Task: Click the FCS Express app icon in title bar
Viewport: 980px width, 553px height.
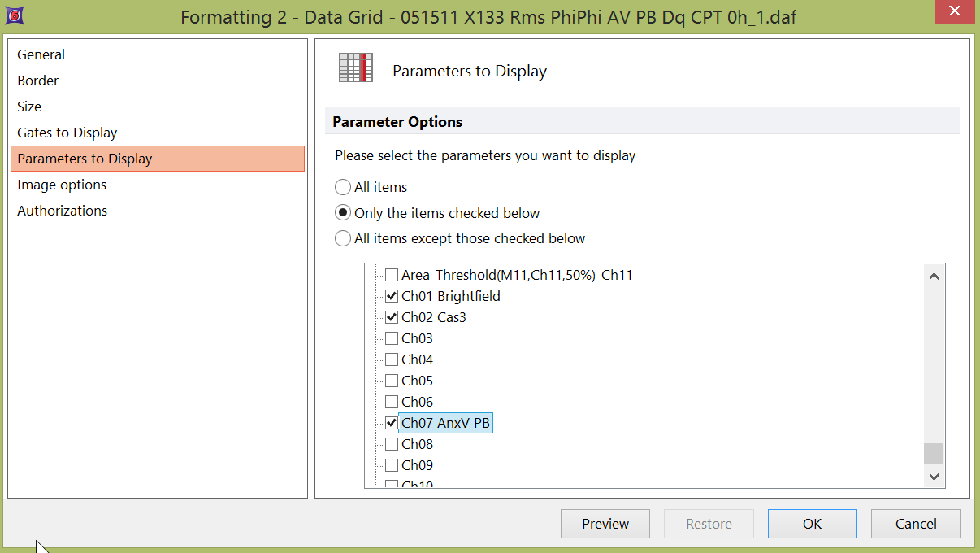Action: [x=15, y=15]
